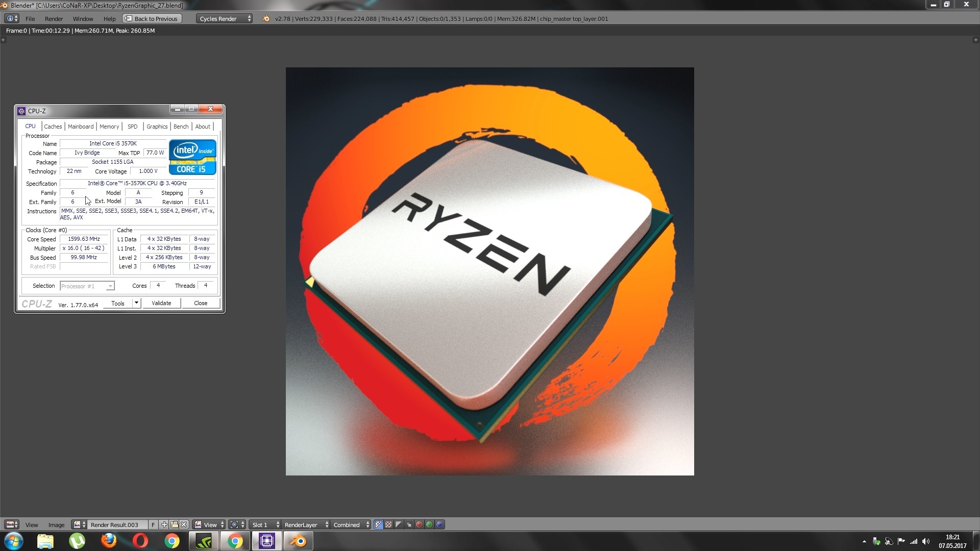Switch to the CPU-Z Caches tab
Image resolution: width=980 pixels, height=551 pixels.
53,127
